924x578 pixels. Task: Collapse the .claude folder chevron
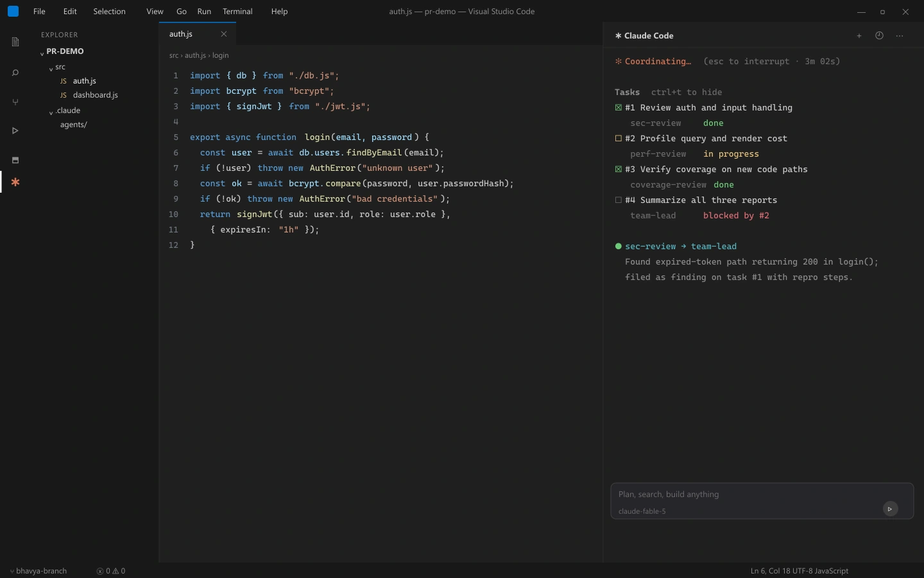pos(51,112)
